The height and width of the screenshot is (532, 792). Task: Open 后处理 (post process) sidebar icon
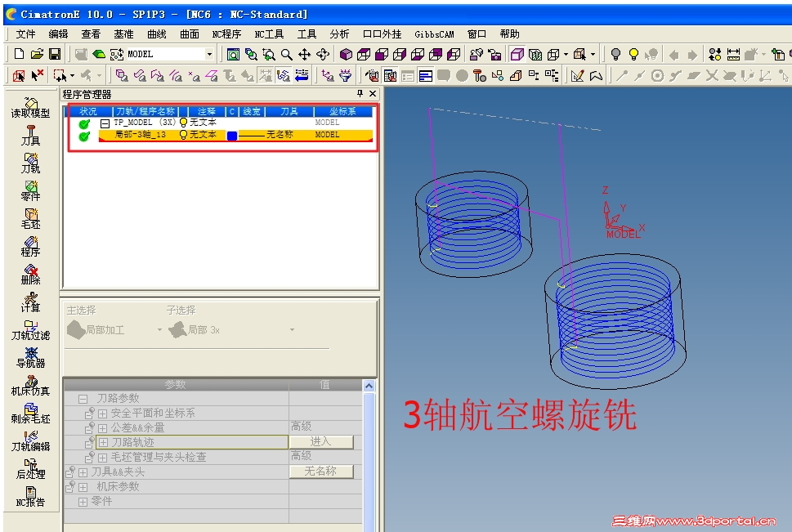pos(31,469)
